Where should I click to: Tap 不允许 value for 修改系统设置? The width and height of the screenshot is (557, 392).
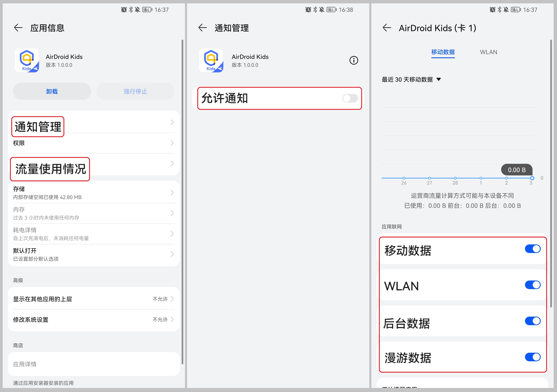160,319
